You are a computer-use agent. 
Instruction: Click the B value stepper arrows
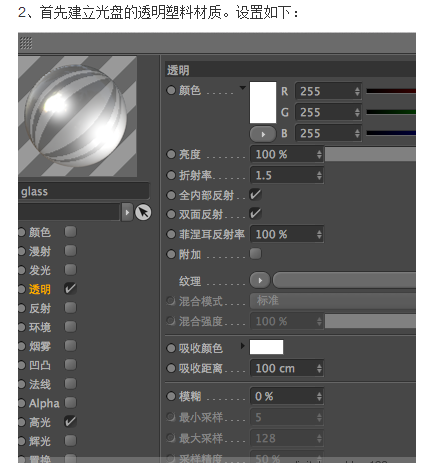(357, 133)
